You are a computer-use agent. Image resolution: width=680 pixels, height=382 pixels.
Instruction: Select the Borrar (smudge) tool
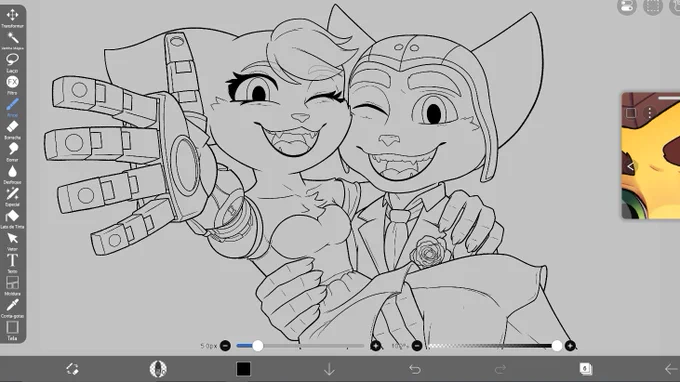coord(12,152)
